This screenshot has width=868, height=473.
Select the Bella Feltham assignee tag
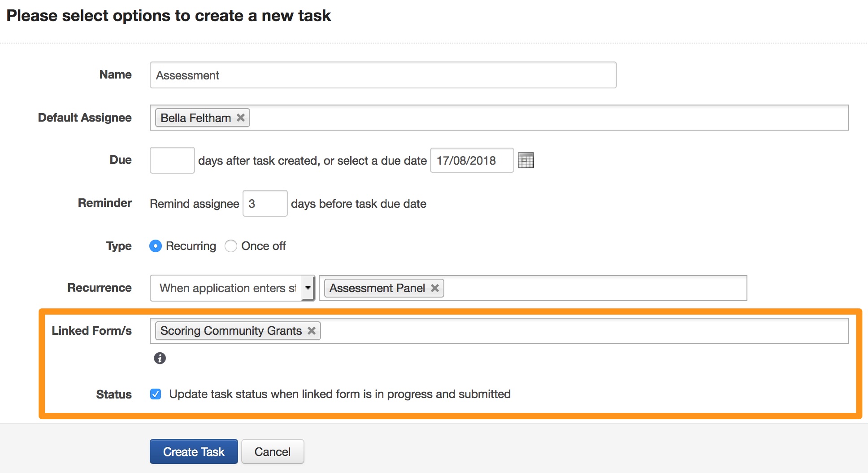click(x=195, y=118)
